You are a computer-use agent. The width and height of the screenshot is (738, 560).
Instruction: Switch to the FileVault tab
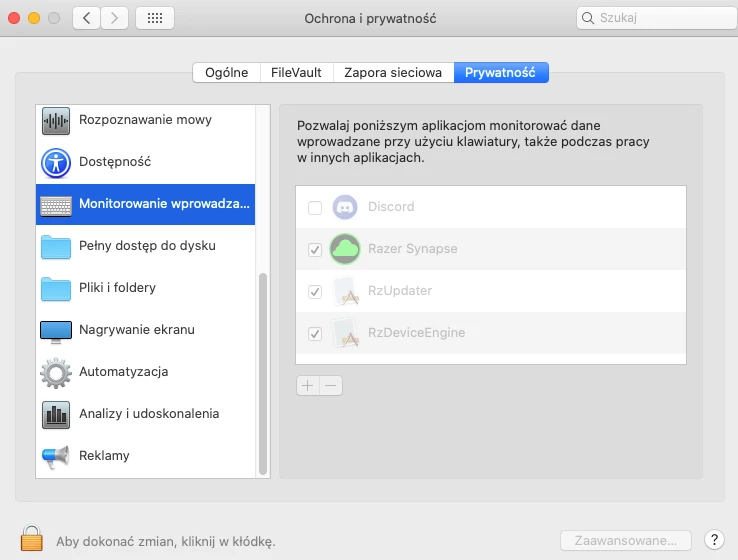tap(297, 72)
